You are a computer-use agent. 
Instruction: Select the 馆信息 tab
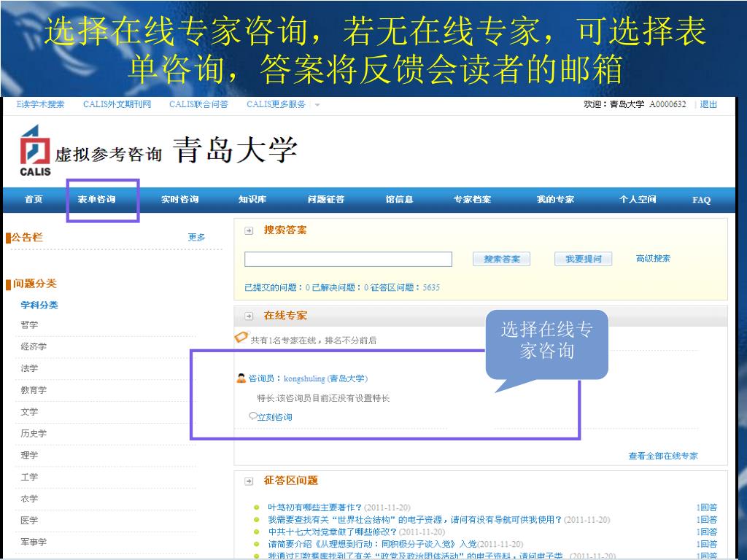coord(399,200)
